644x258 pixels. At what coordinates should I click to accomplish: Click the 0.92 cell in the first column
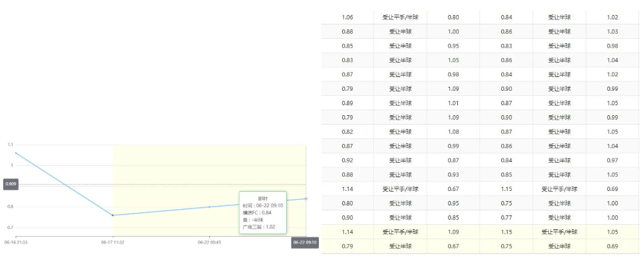348,160
